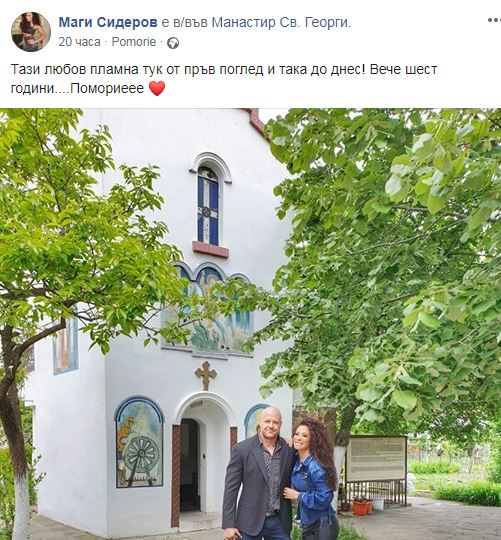Open the Pomorie place link

(x=134, y=42)
